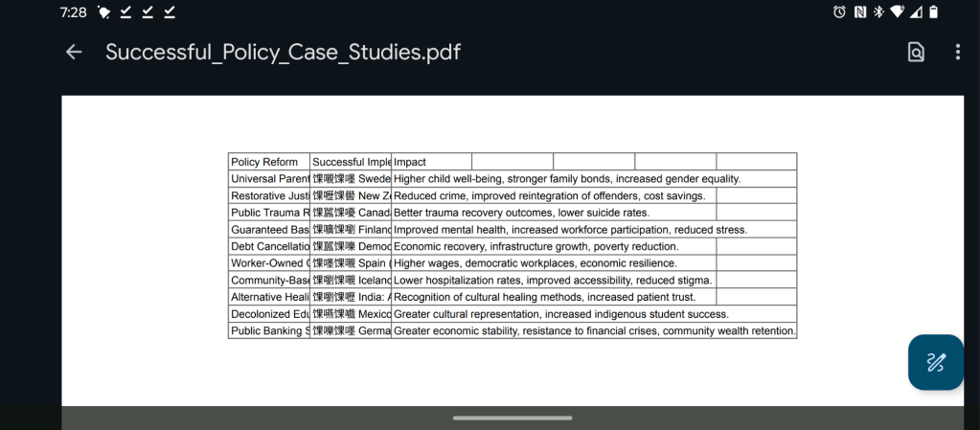Tap the "Debt Cancellatio" row cell
980x430 pixels.
tap(268, 247)
